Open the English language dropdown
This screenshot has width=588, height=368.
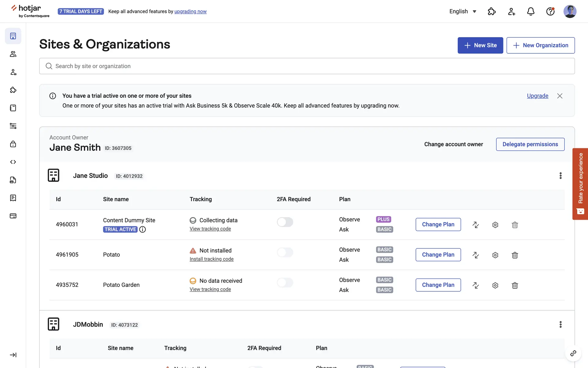coord(463,11)
